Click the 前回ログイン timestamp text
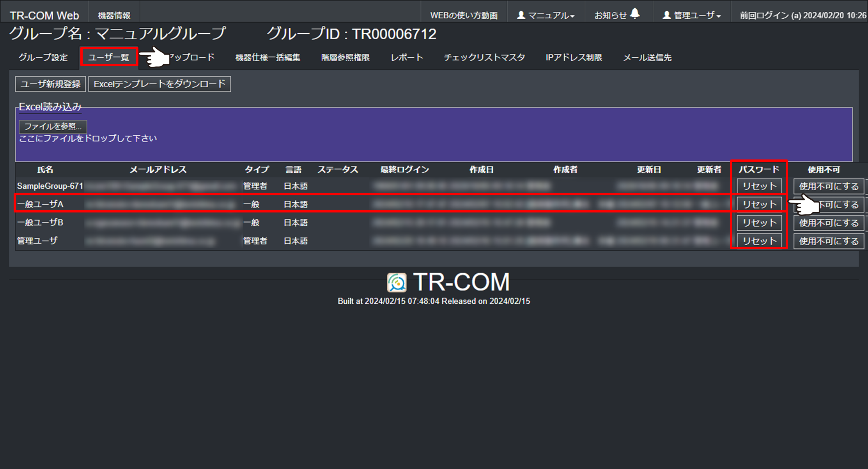The image size is (868, 469). click(803, 15)
